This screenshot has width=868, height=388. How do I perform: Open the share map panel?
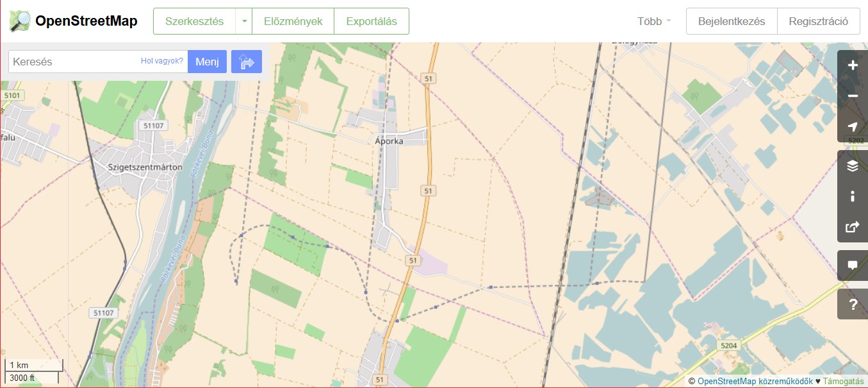pyautogui.click(x=853, y=227)
